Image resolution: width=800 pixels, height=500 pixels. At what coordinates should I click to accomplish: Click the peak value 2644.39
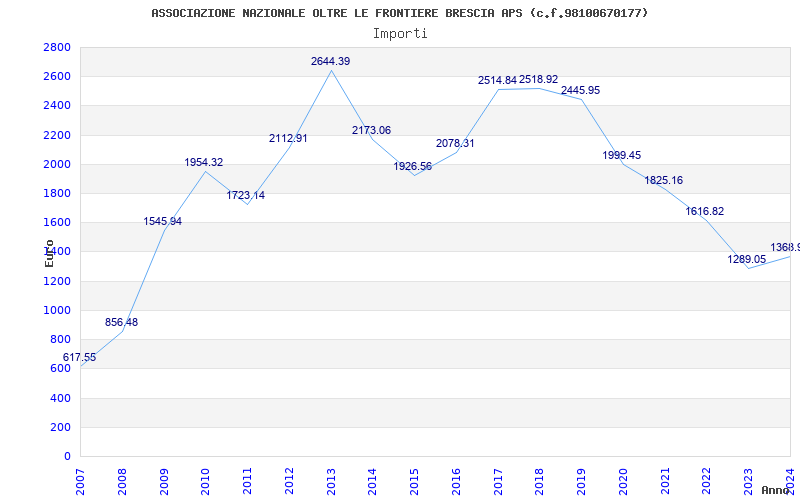pos(331,61)
